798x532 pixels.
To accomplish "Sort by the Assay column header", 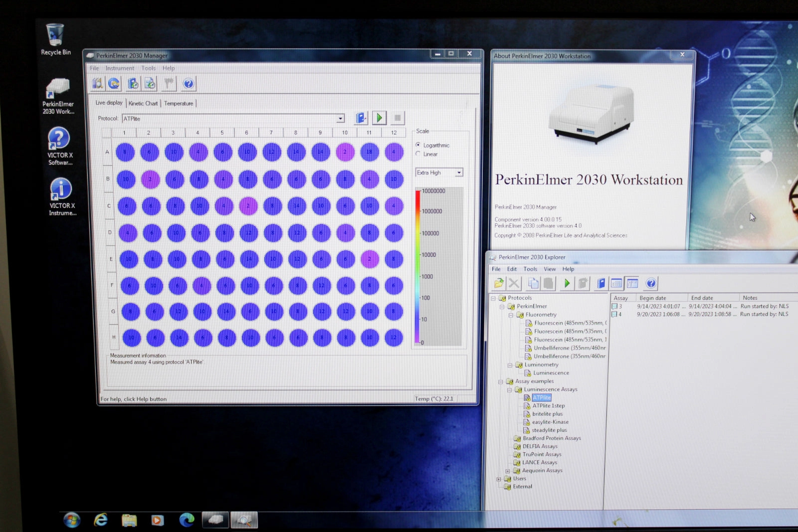I will (x=622, y=298).
